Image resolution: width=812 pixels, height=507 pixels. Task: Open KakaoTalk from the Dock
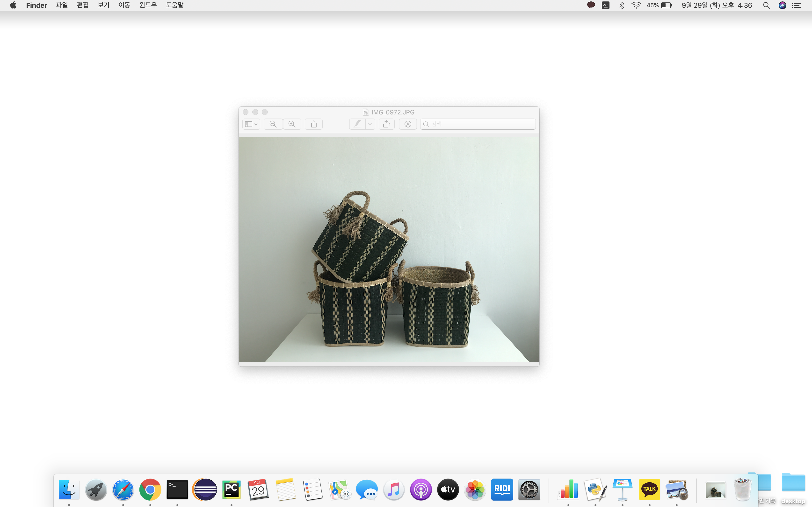(649, 489)
